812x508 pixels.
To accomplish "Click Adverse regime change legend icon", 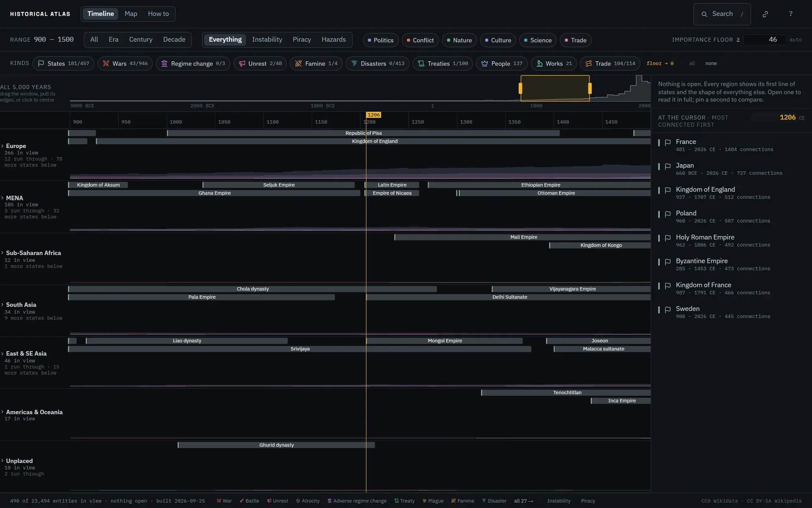I will [330, 501].
